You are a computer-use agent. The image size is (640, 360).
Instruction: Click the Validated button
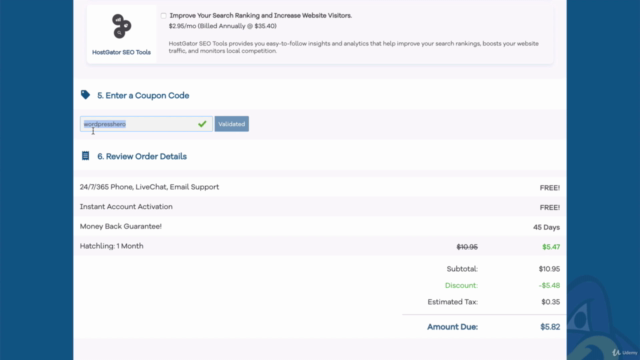tap(231, 124)
